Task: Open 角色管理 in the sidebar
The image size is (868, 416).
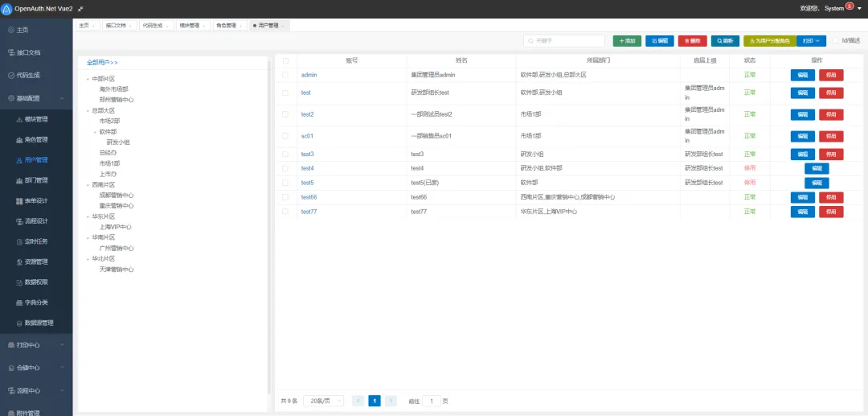Action: tap(36, 139)
